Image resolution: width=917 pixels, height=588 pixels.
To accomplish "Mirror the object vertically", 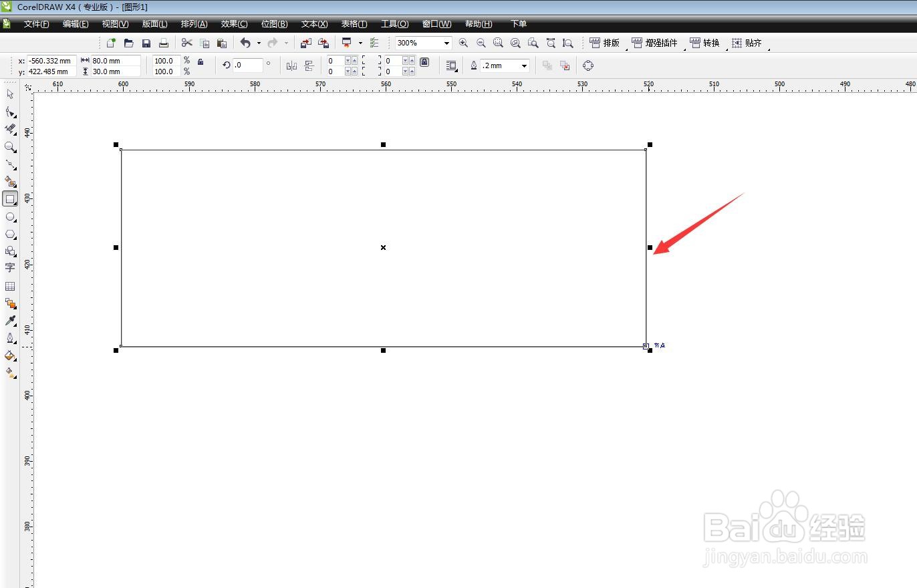I will (x=309, y=65).
